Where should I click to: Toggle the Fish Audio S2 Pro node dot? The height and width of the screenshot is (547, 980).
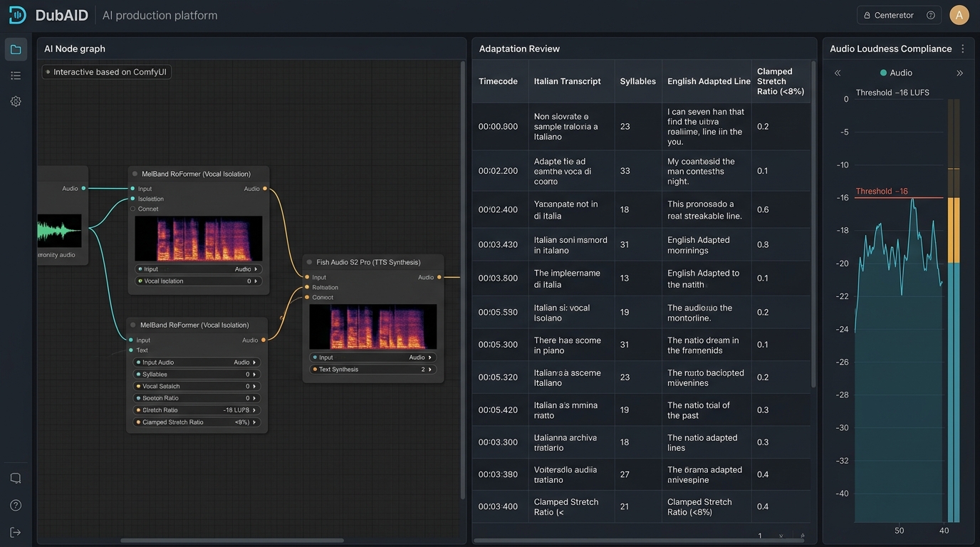pos(309,262)
